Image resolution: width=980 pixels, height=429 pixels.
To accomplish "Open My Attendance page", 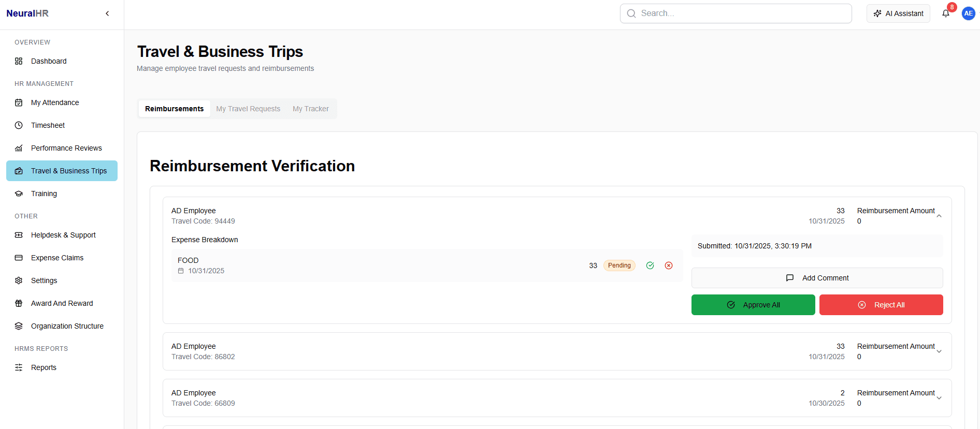I will (x=62, y=102).
